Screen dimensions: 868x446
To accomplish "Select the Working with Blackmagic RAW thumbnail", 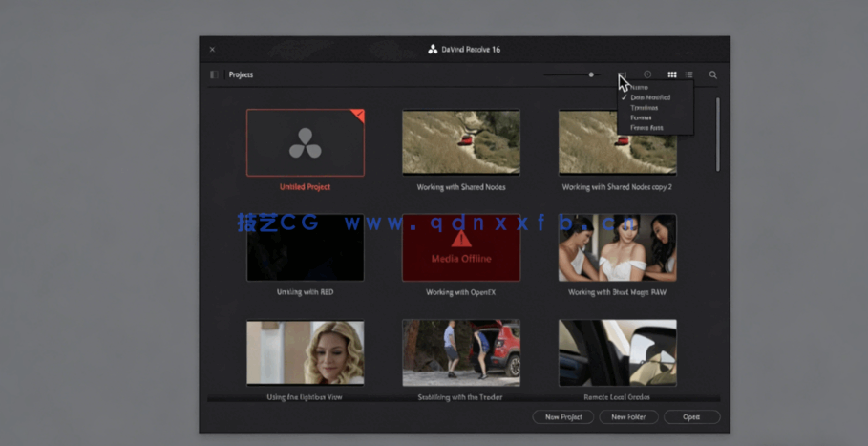I will pyautogui.click(x=617, y=247).
